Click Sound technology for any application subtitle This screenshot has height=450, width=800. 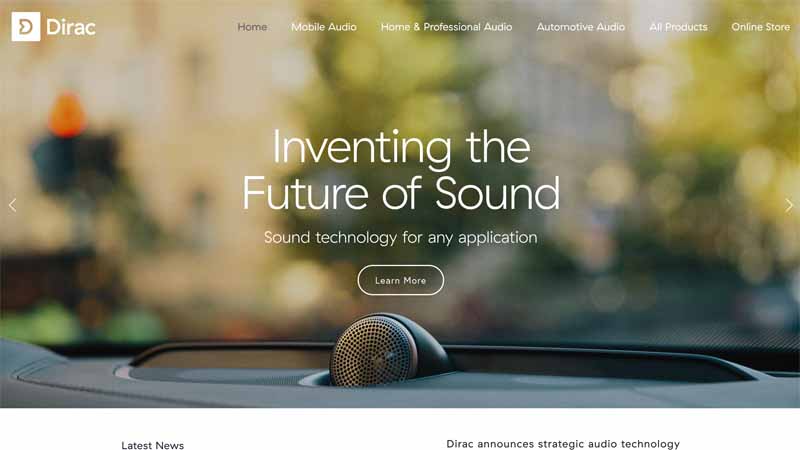point(401,237)
